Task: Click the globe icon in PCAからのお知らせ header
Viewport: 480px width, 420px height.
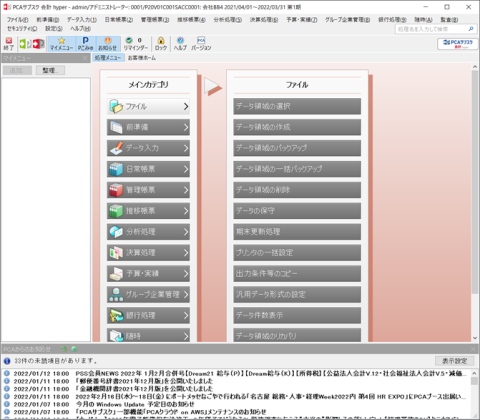Action: 74,349
